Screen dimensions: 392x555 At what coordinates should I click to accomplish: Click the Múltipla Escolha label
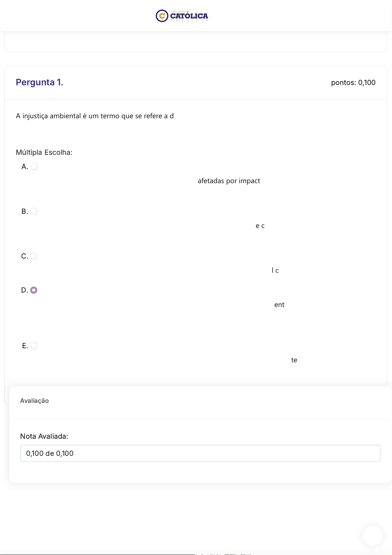[x=44, y=153]
